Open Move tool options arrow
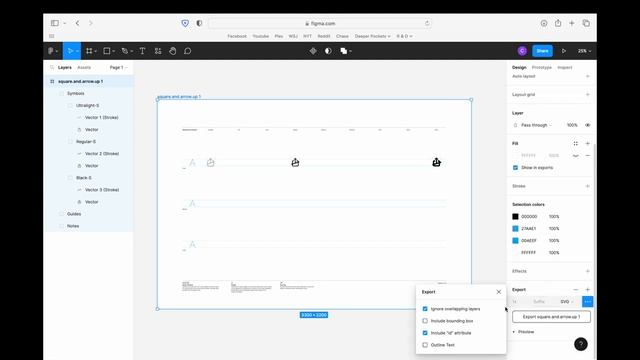Viewport: 640px width, 360px height. click(77, 51)
